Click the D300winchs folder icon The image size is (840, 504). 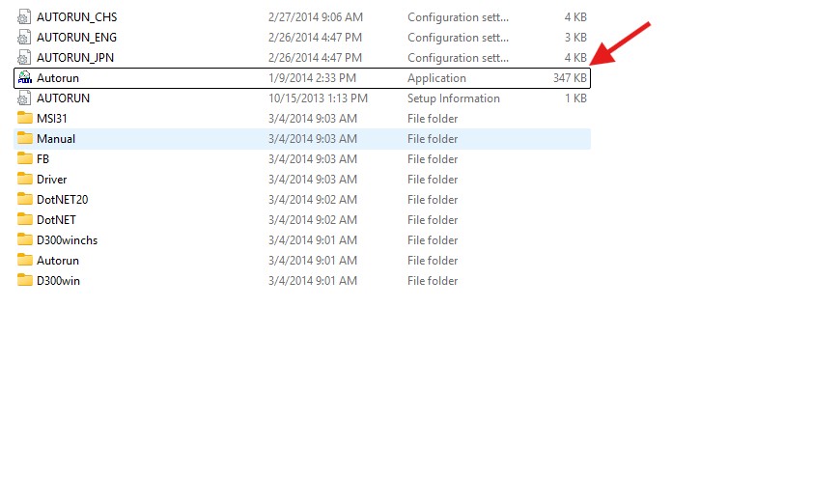click(x=25, y=240)
